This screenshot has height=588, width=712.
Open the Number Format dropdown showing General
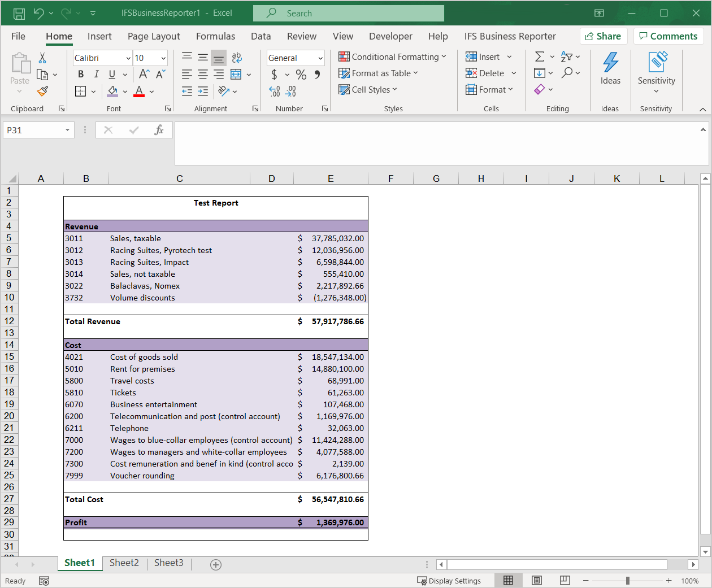click(x=295, y=58)
